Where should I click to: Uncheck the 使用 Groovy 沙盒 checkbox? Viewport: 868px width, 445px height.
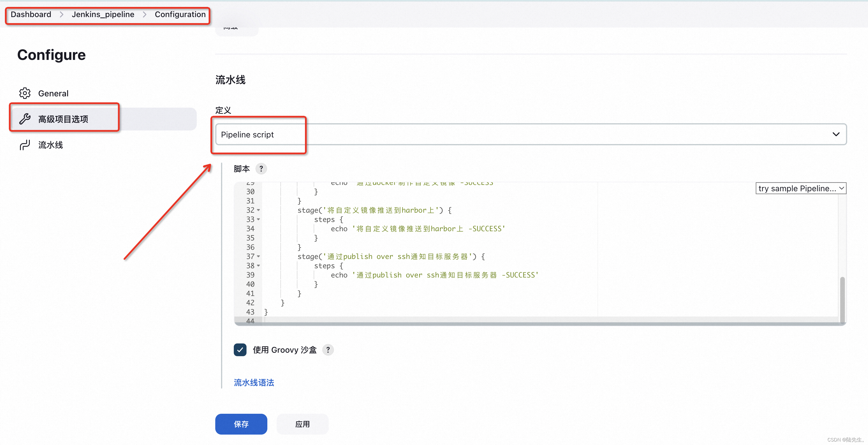point(240,350)
